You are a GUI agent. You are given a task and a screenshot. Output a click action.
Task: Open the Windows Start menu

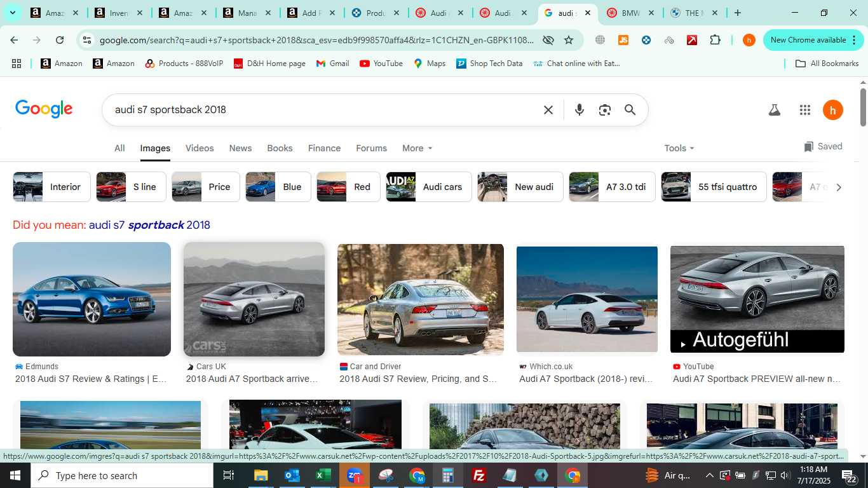15,475
